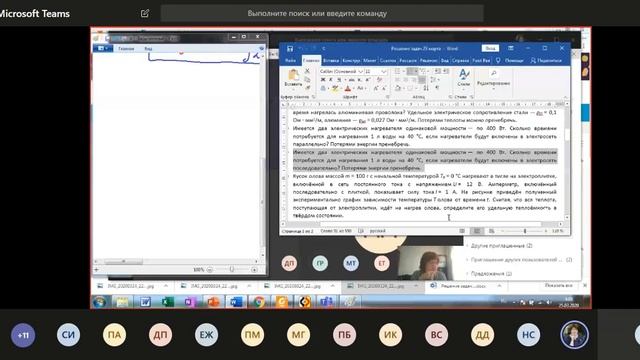Open text effects icon in Word font group
640x360 pixels.
click(x=323, y=88)
